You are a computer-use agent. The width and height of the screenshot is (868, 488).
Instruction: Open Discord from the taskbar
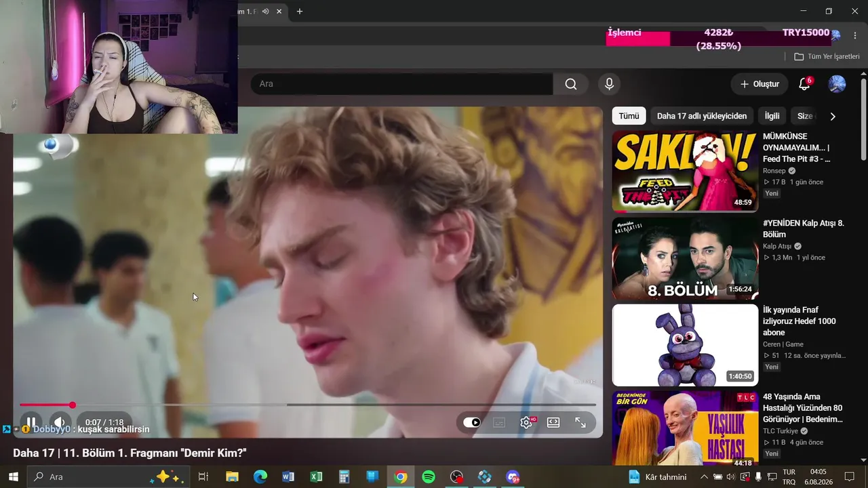(x=513, y=476)
